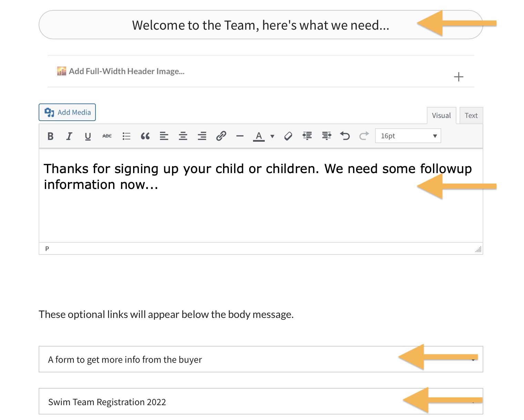
Task: Click the underline toolbar icon
Action: click(x=88, y=136)
